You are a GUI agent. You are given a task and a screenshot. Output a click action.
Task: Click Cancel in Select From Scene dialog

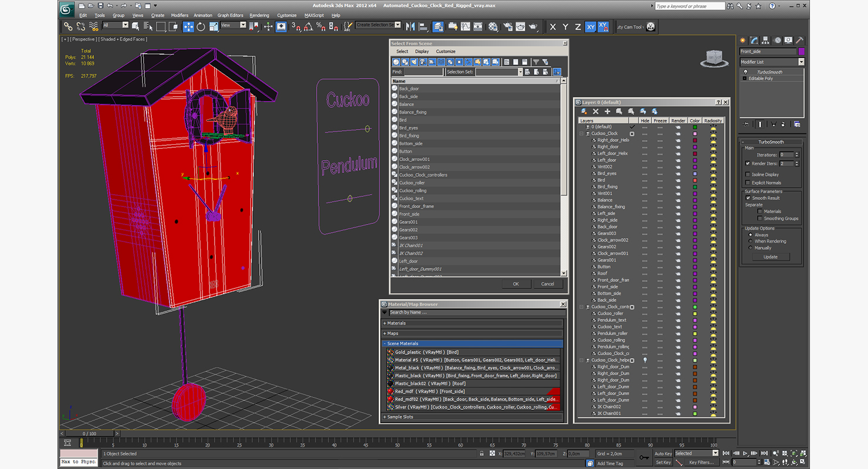coord(547,284)
